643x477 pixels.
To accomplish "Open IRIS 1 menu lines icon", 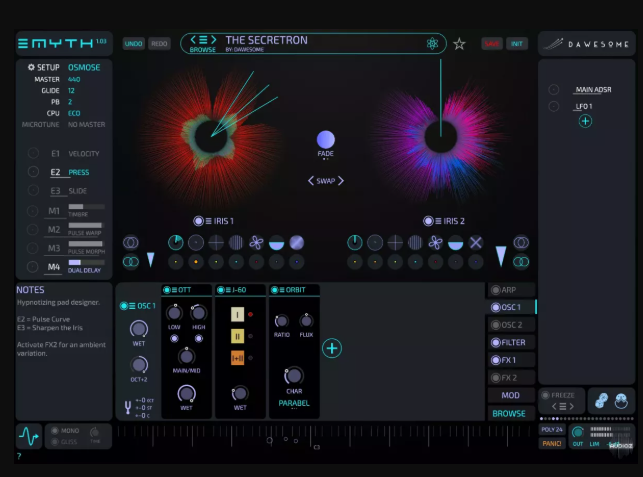I will 208,221.
